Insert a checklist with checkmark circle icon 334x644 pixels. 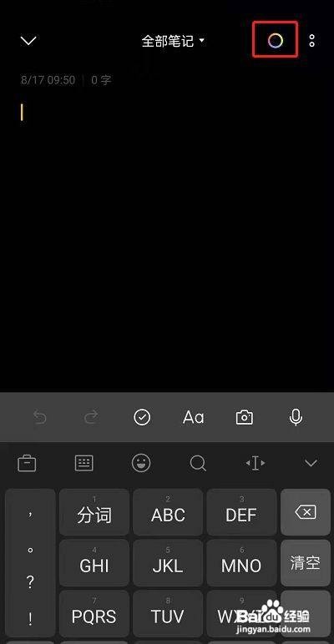[142, 417]
